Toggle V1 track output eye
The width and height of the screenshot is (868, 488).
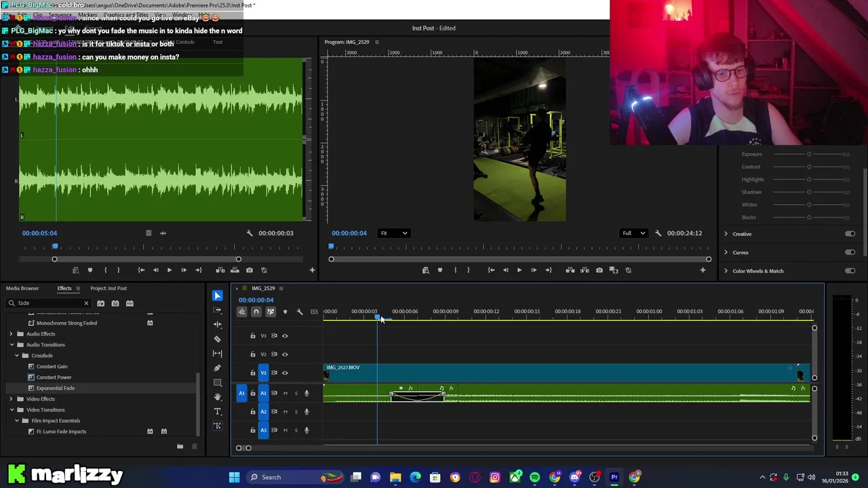pyautogui.click(x=285, y=373)
